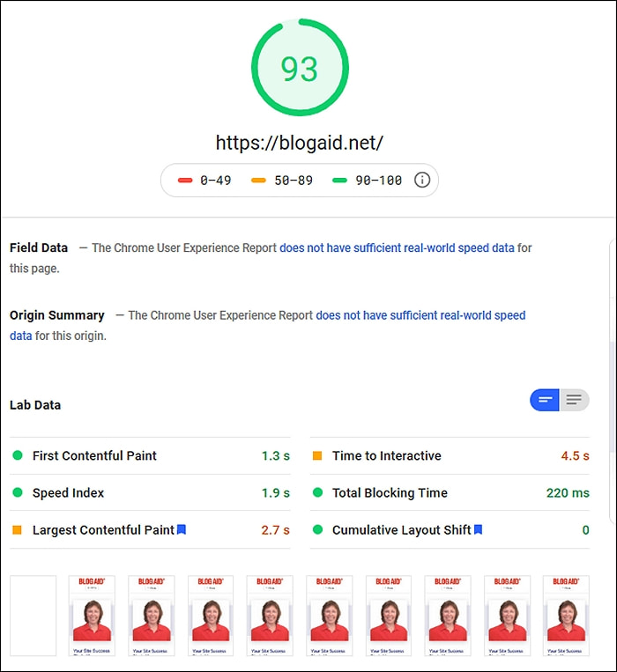Click the second filmstrip screenshot thumbnail
Image resolution: width=617 pixels, height=672 pixels.
pyautogui.click(x=92, y=616)
